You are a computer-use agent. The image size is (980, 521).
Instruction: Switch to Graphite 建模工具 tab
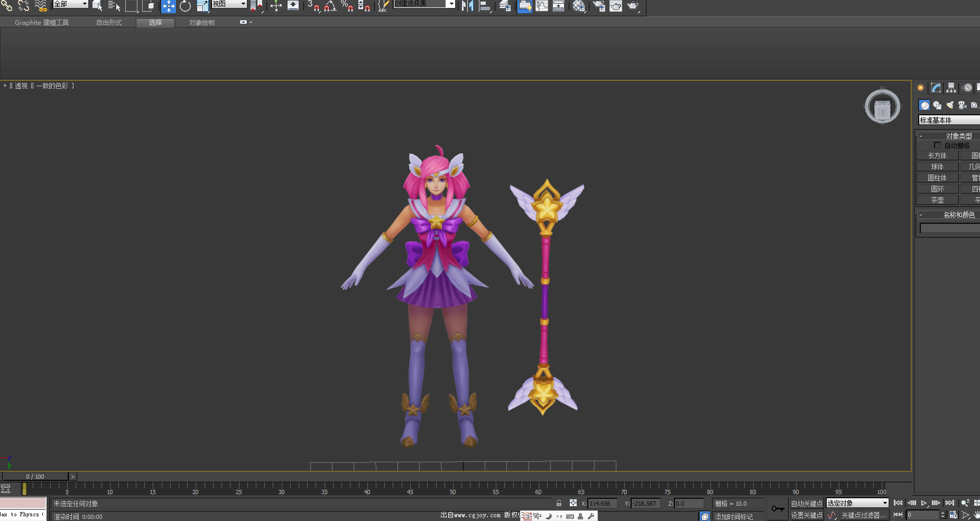pyautogui.click(x=42, y=23)
